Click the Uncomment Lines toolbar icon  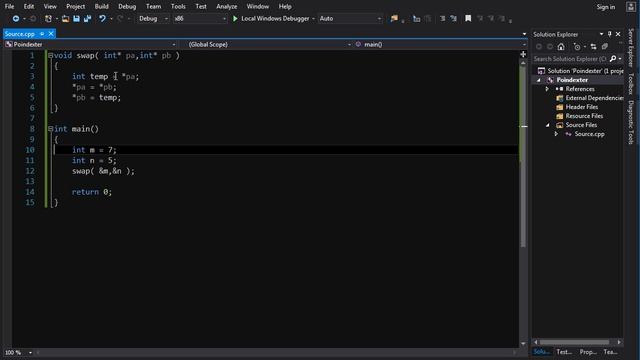coord(453,19)
